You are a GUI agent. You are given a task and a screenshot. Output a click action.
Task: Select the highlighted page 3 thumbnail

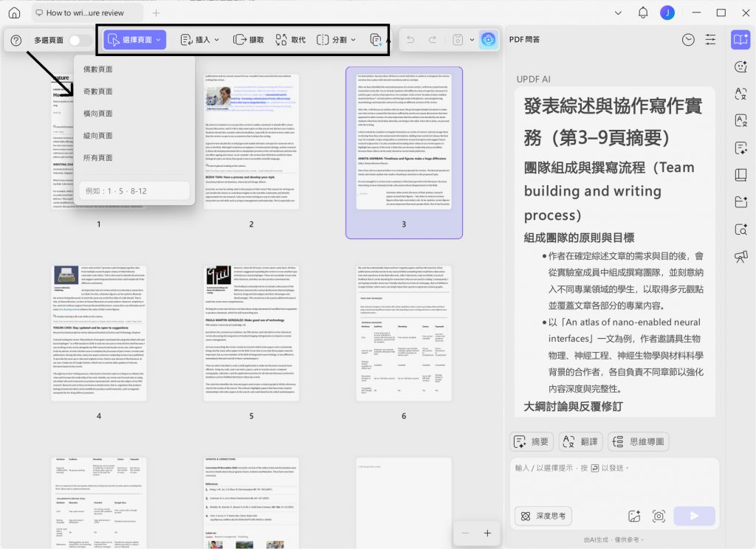click(404, 142)
